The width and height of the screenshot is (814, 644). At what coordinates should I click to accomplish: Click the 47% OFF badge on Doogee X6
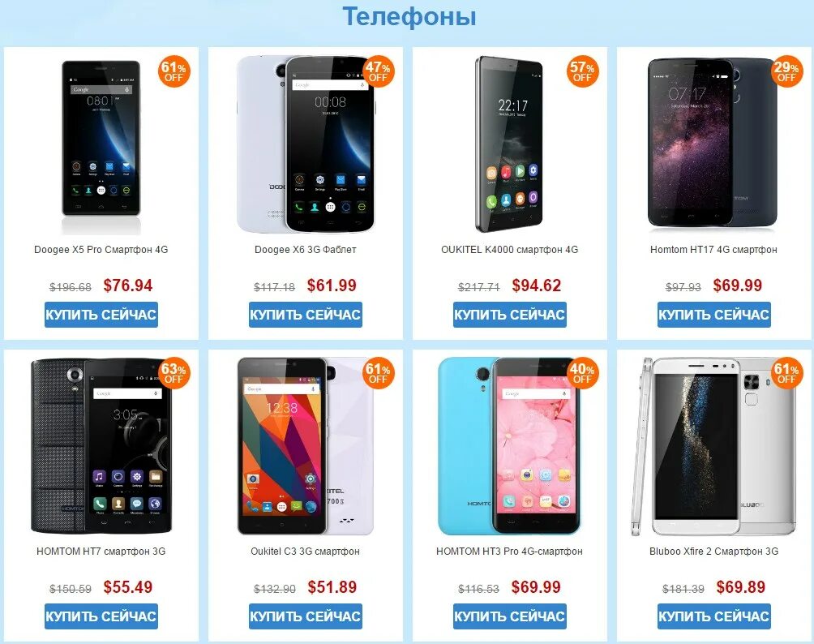pyautogui.click(x=378, y=71)
